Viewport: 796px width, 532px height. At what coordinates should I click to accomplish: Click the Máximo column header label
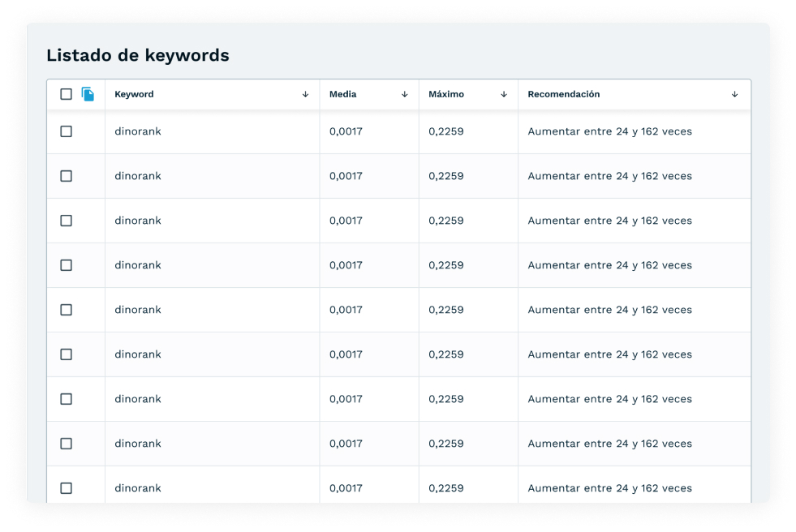click(446, 94)
